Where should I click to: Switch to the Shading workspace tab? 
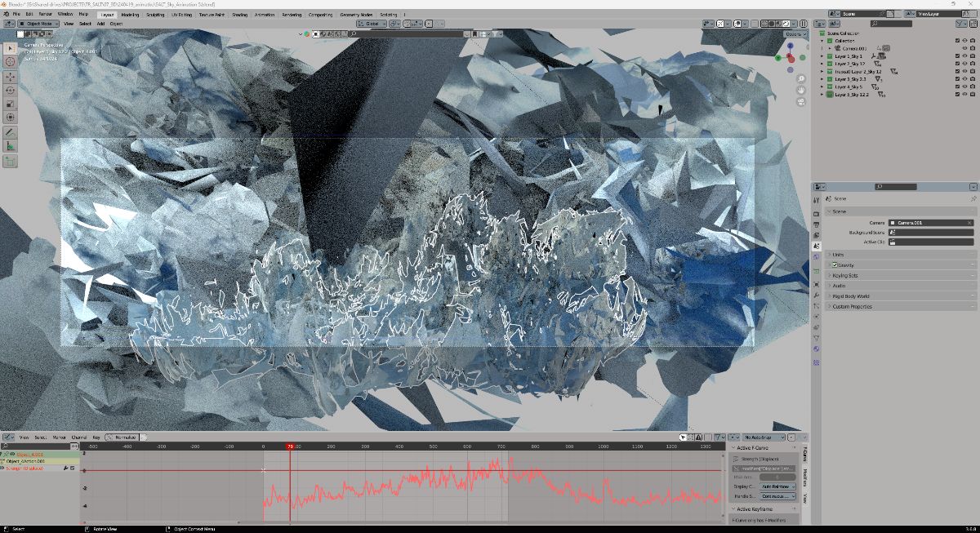239,14
